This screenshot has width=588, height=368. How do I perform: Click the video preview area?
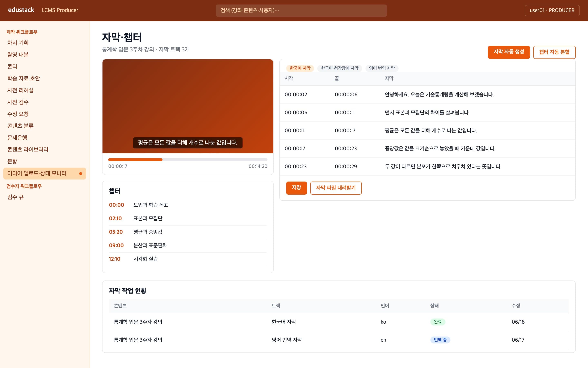click(x=188, y=106)
